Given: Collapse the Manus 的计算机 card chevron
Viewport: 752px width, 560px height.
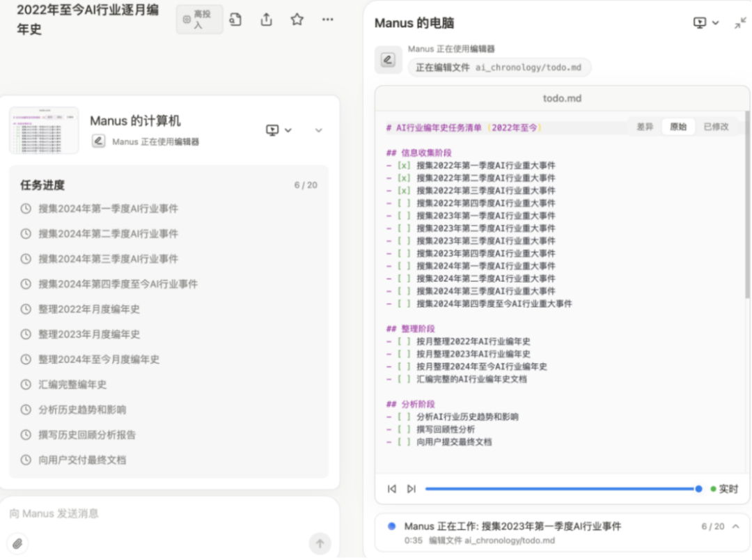Looking at the screenshot, I should pos(319,130).
